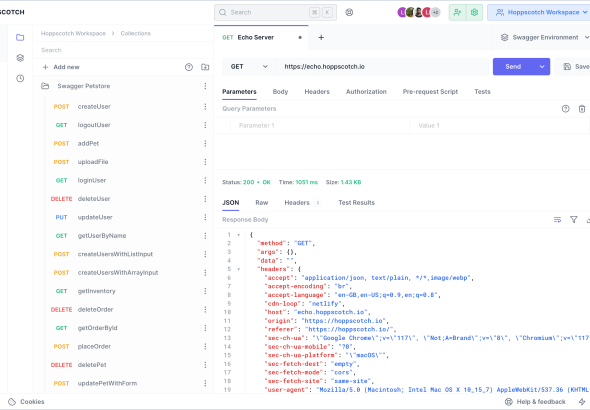The height and width of the screenshot is (410, 590).
Task: Open more options for Swagger Petstore
Action: point(205,86)
